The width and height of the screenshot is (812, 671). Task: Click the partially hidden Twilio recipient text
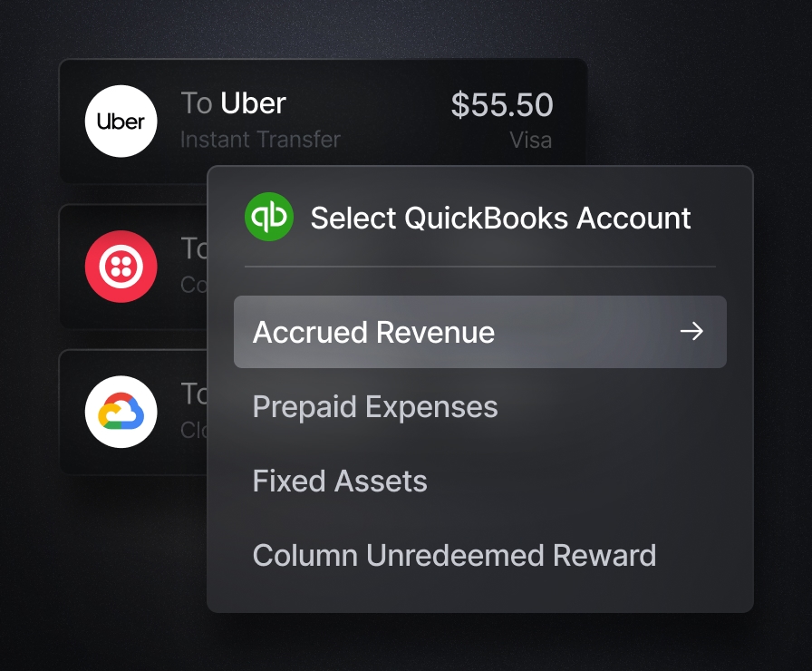194,248
